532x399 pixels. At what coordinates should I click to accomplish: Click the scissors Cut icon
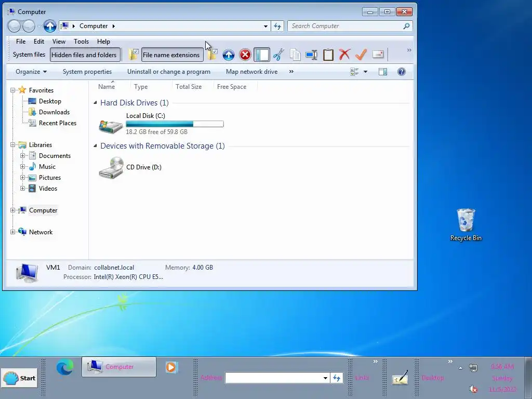coord(278,55)
